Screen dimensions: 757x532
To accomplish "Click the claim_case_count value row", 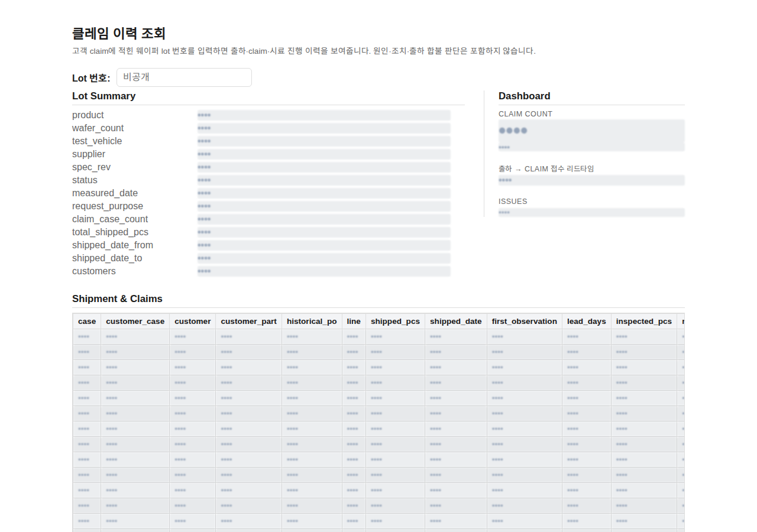I will [324, 219].
